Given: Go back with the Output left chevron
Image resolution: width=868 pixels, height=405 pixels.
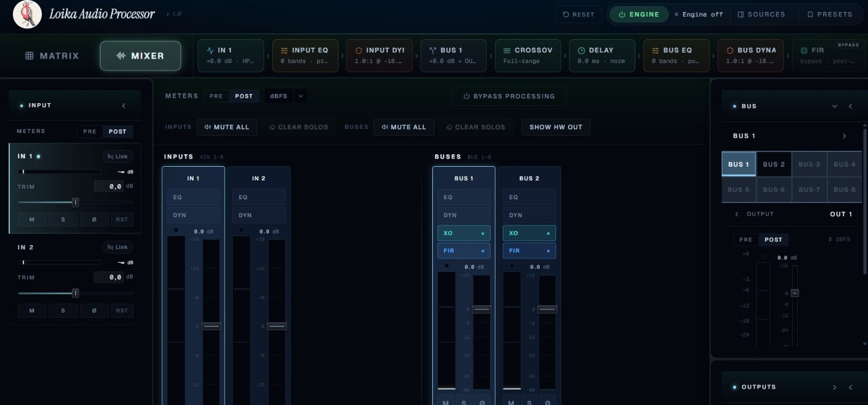Looking at the screenshot, I should (x=737, y=214).
